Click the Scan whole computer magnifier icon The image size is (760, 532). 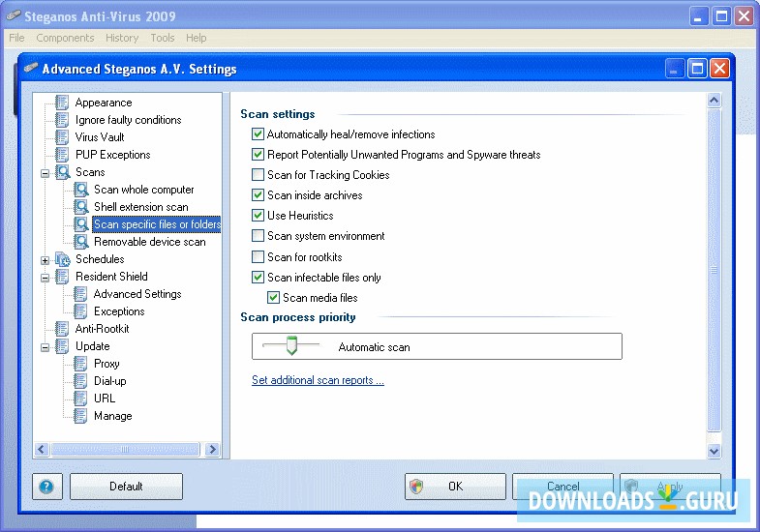pos(81,190)
